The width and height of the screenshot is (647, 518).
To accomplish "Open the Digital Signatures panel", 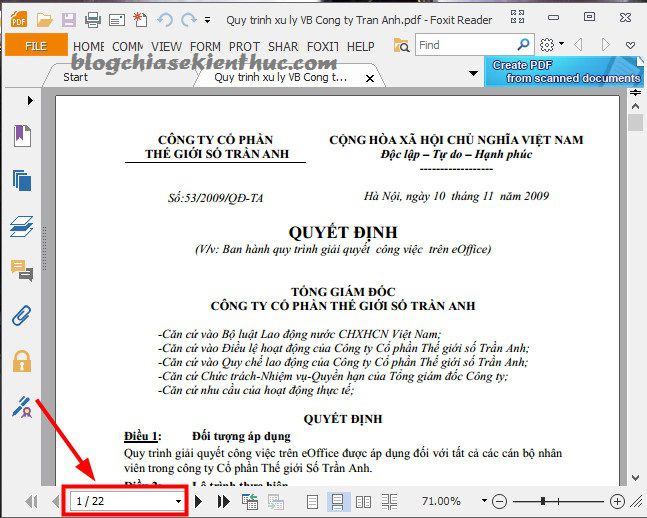I will coord(22,407).
